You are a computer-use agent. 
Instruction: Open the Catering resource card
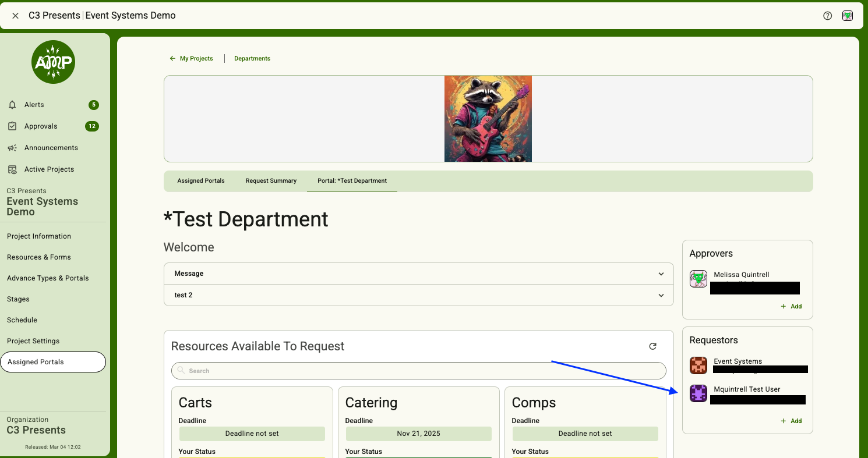point(419,423)
